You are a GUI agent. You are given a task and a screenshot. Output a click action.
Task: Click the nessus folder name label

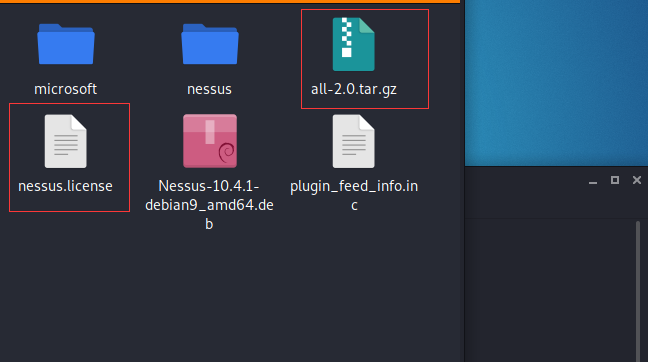(x=210, y=89)
